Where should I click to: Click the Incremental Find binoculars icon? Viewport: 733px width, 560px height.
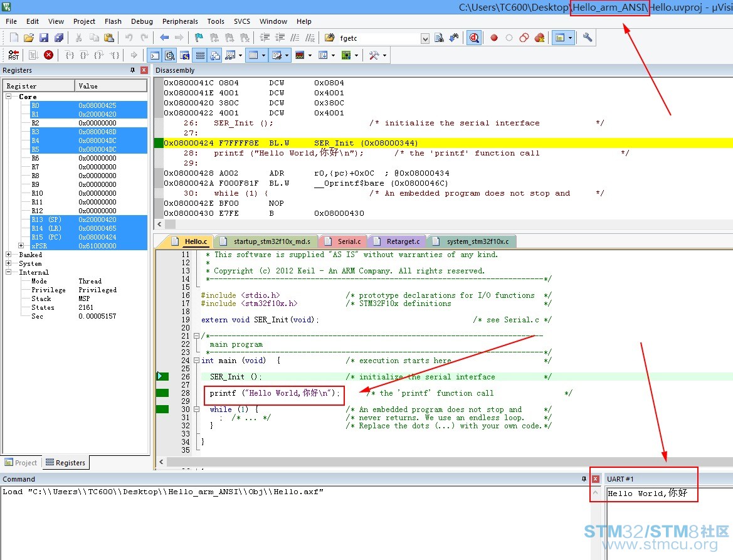click(x=454, y=38)
